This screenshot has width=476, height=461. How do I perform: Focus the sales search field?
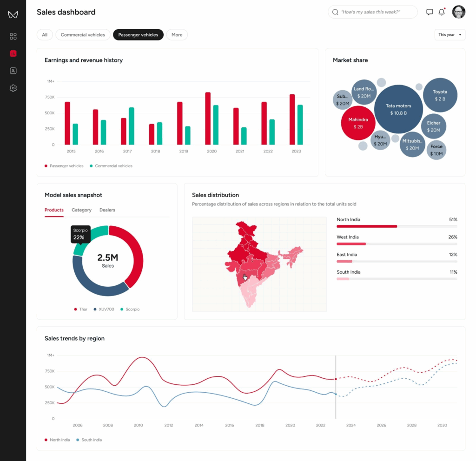[x=372, y=12]
